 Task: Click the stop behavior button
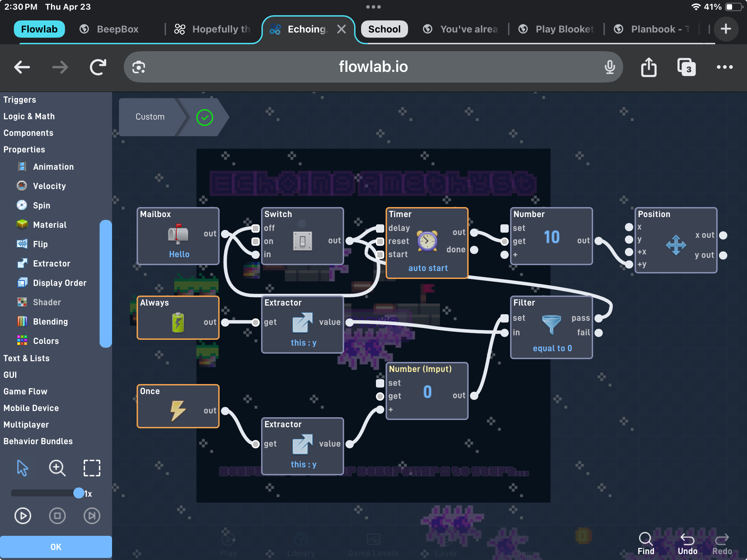tap(57, 516)
